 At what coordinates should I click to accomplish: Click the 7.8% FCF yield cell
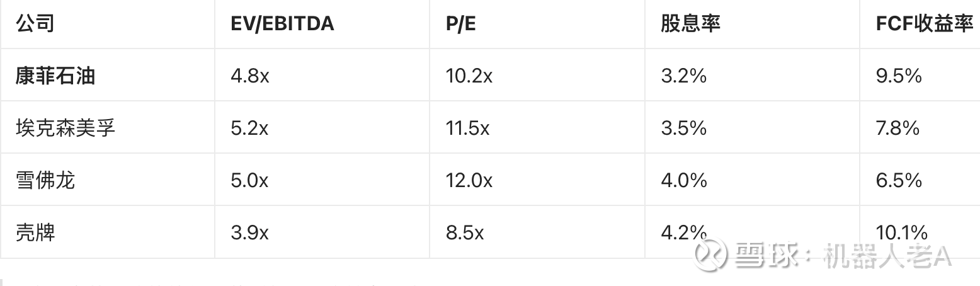click(898, 129)
